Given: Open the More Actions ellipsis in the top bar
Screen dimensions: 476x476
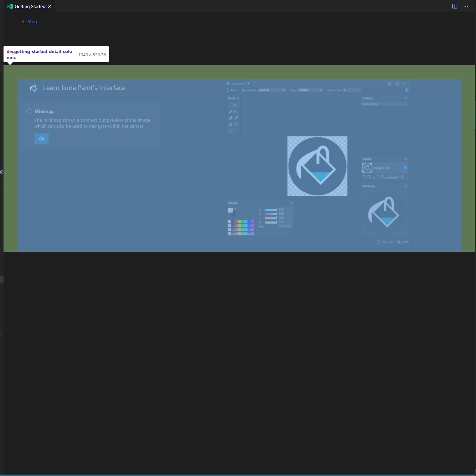Looking at the screenshot, I should click(466, 6).
